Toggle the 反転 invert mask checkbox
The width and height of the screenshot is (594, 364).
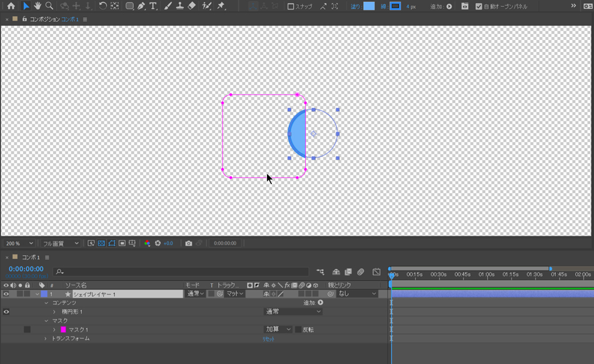298,330
